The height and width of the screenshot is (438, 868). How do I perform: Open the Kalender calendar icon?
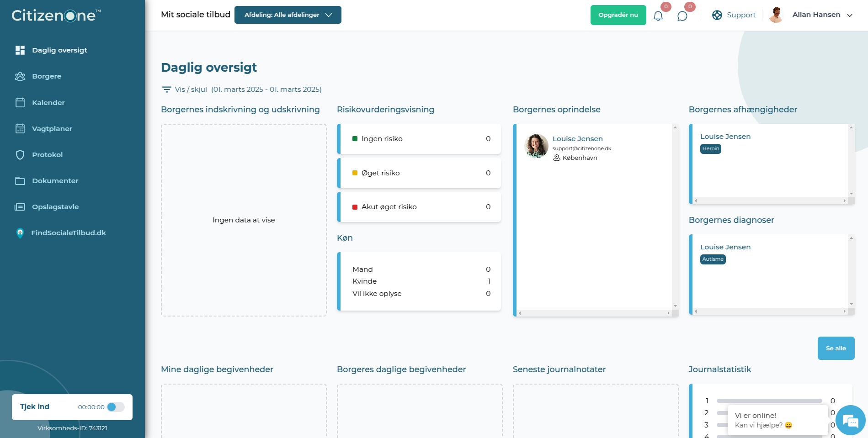point(20,102)
